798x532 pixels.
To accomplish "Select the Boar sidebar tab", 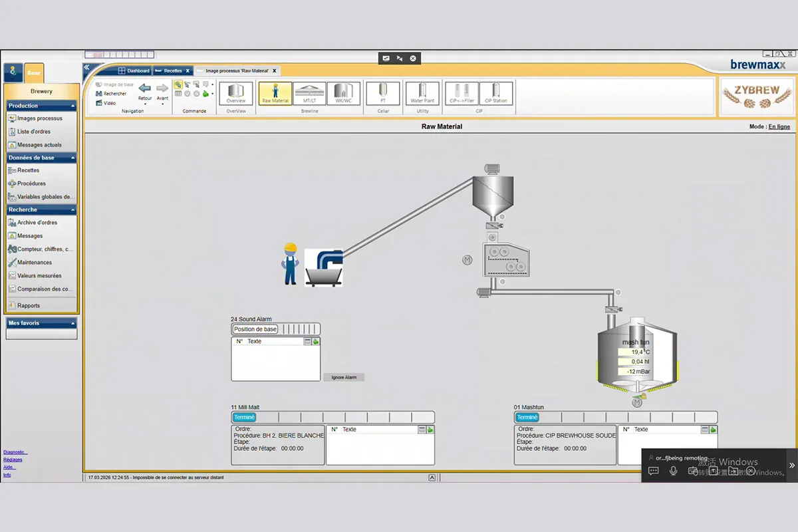I will (34, 72).
